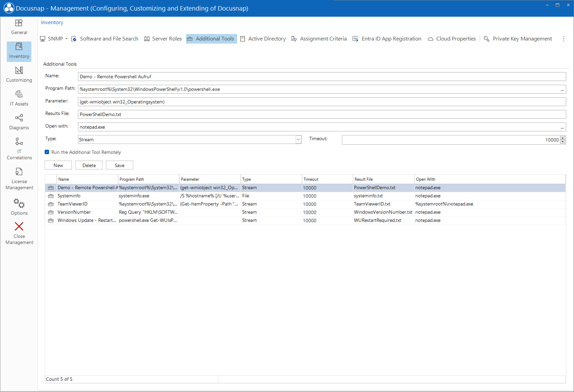The width and height of the screenshot is (574, 392).
Task: Open the Customizing sidebar section
Action: pyautogui.click(x=19, y=75)
